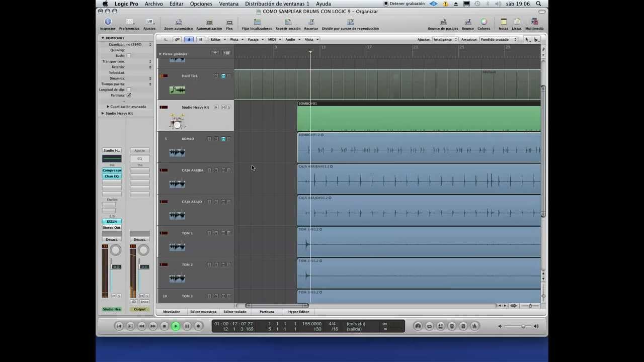Click the add track plus button
The width and height of the screenshot is (644, 362).
(215, 53)
